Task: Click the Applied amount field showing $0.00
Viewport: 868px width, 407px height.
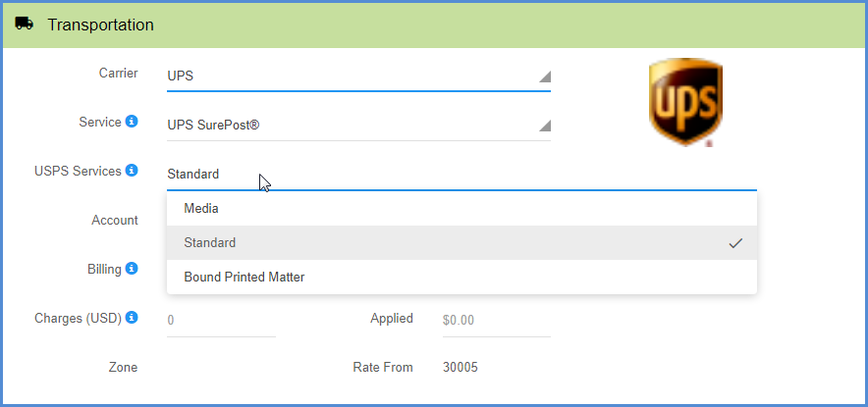Action: coord(496,320)
